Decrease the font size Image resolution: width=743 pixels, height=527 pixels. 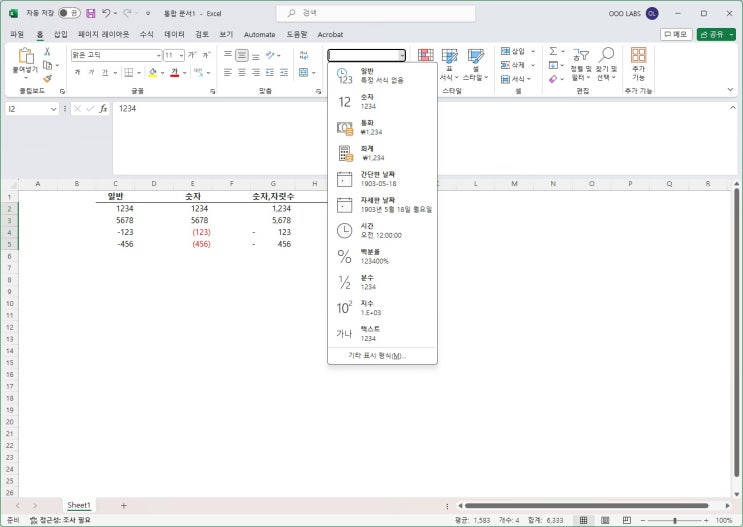206,55
